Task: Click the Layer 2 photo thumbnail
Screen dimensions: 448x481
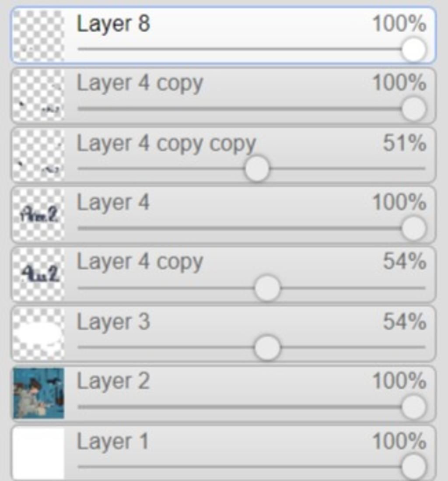Action: click(x=38, y=393)
